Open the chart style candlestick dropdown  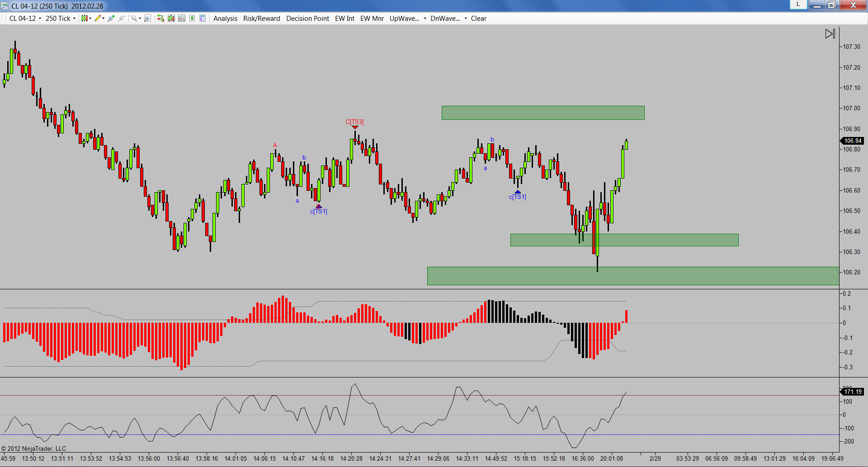click(86, 19)
